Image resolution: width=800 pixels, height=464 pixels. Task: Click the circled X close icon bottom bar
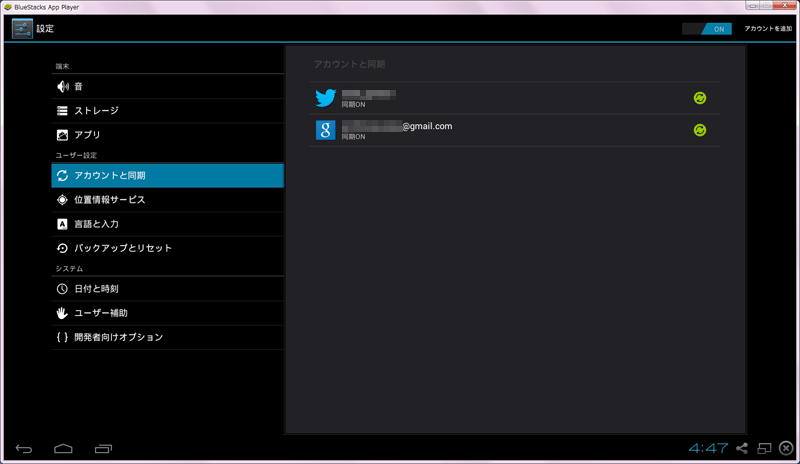pos(786,448)
